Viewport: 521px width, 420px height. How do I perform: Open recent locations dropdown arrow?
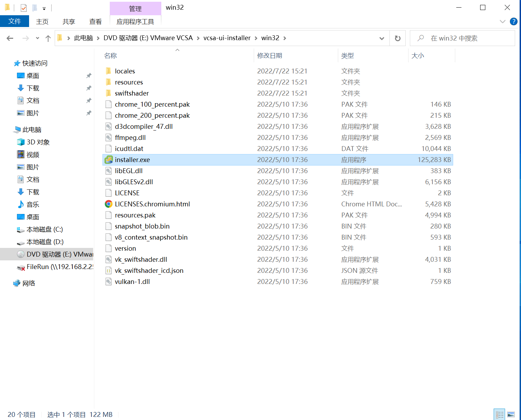tap(37, 38)
